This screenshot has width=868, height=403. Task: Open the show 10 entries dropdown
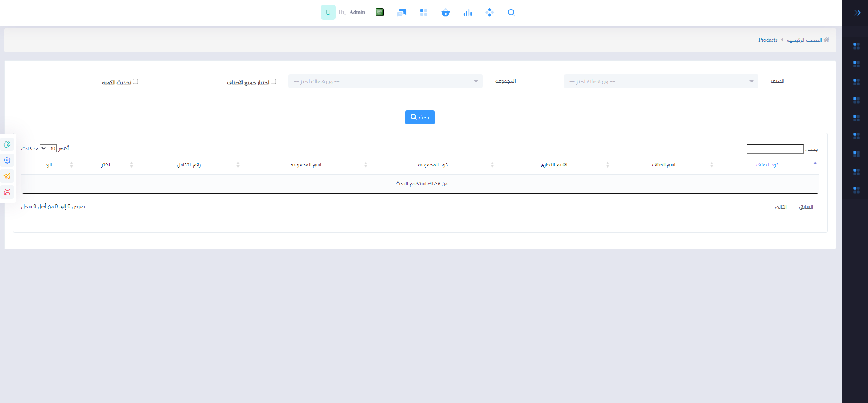[x=48, y=149]
